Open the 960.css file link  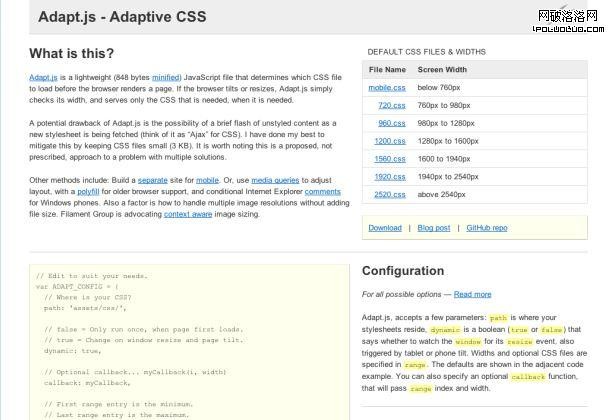391,123
